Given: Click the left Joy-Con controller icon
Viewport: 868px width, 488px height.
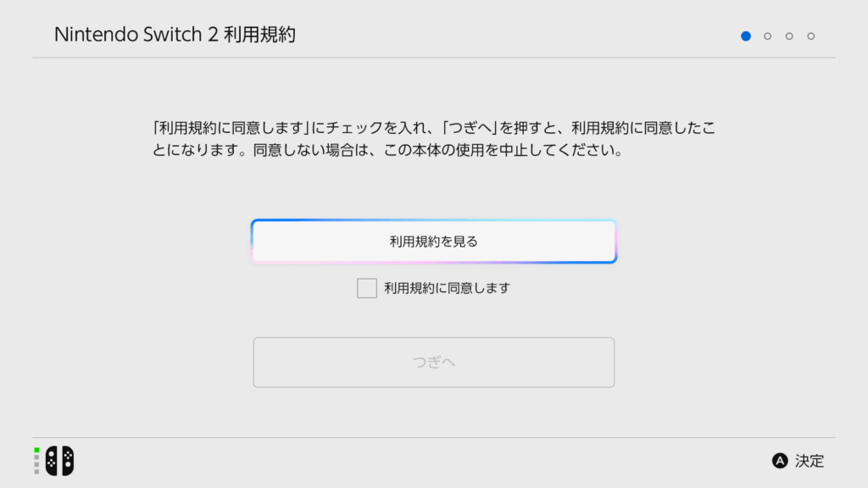Looking at the screenshot, I should (x=52, y=460).
